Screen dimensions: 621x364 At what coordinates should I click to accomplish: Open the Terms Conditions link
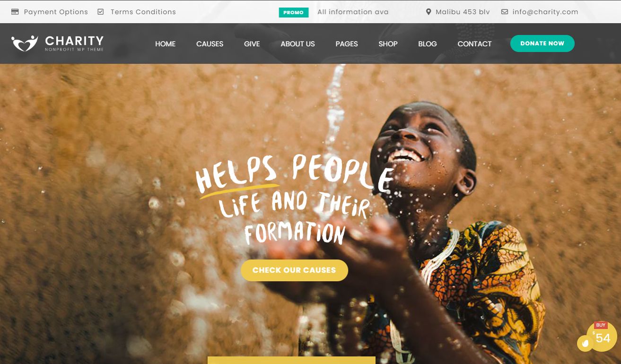(143, 12)
